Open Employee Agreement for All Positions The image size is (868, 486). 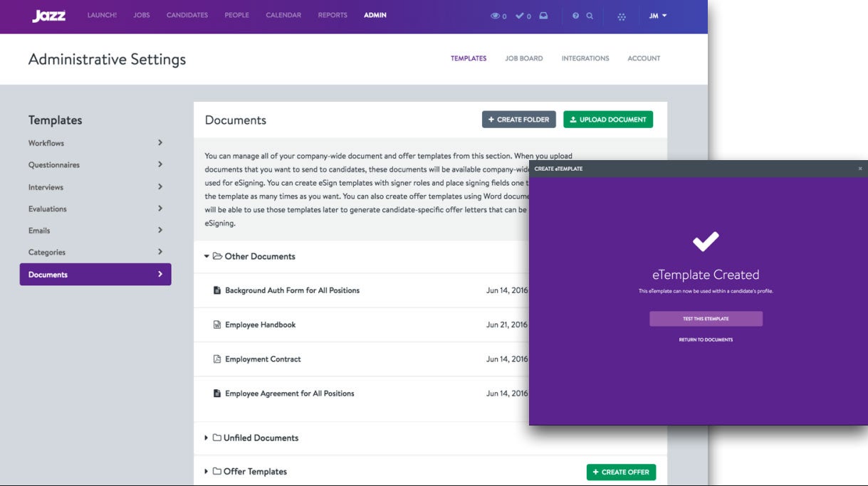pos(289,393)
